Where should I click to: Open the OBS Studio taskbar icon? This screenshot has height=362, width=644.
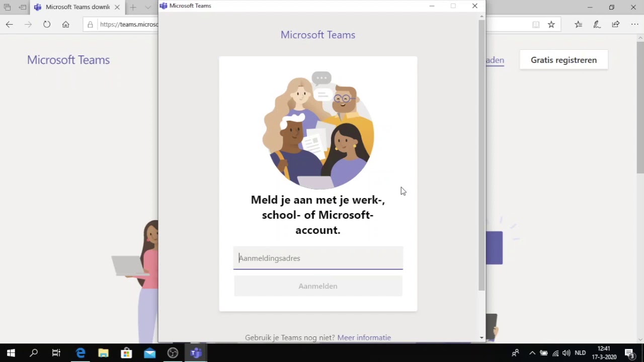[173, 353]
